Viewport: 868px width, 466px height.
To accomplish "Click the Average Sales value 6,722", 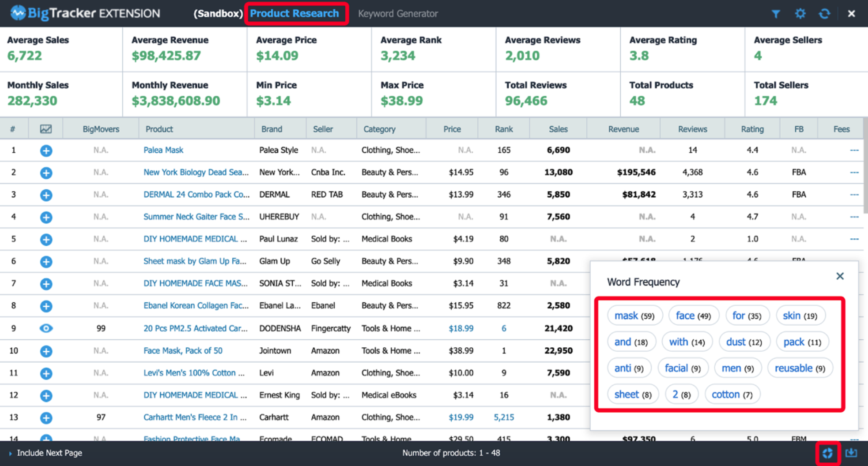I will click(x=25, y=56).
